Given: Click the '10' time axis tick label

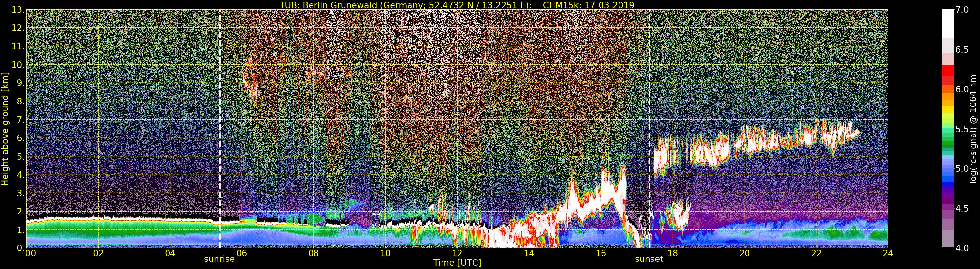Looking at the screenshot, I should click(385, 253).
